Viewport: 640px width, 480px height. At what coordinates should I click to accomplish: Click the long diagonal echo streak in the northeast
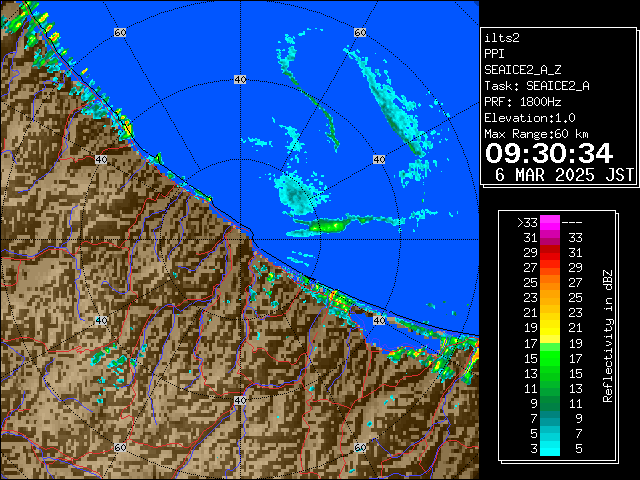point(388,104)
